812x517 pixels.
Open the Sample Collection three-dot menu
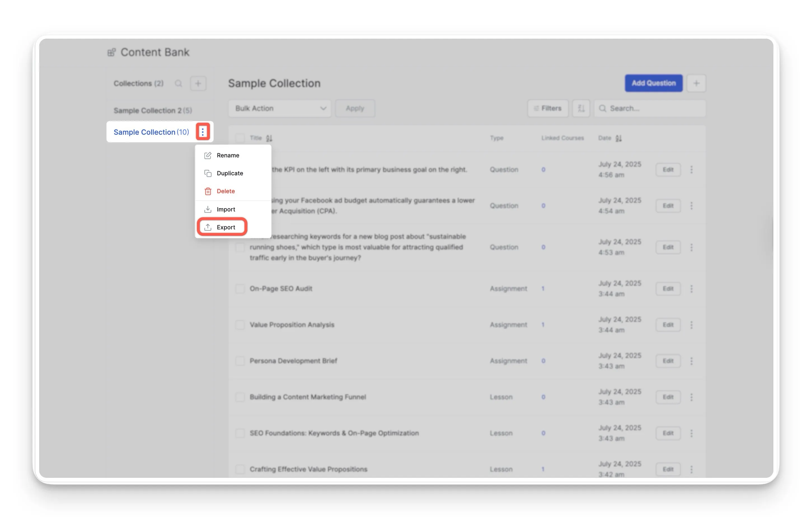203,132
